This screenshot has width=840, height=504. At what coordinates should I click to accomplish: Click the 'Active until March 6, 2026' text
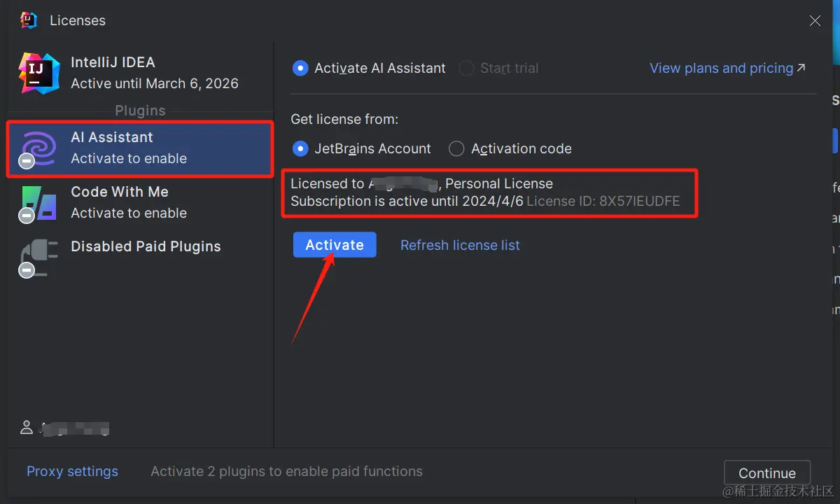(x=155, y=83)
